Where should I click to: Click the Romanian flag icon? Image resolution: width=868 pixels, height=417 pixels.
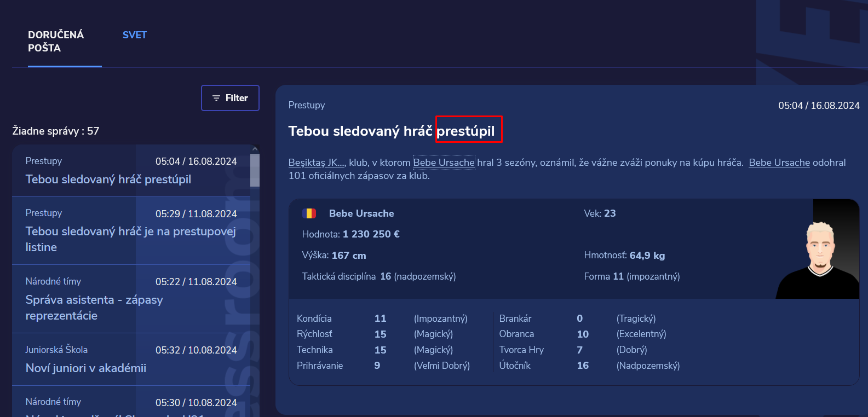coord(309,213)
